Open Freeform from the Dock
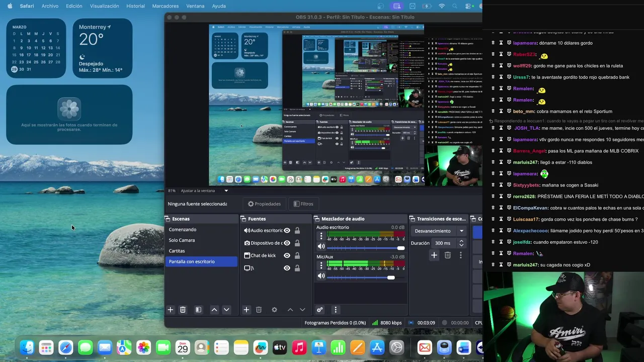This screenshot has height=362, width=644. [260, 347]
